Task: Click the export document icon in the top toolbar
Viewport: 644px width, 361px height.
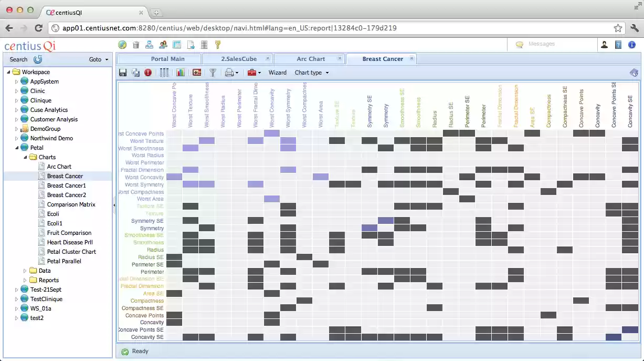Action: point(191,44)
